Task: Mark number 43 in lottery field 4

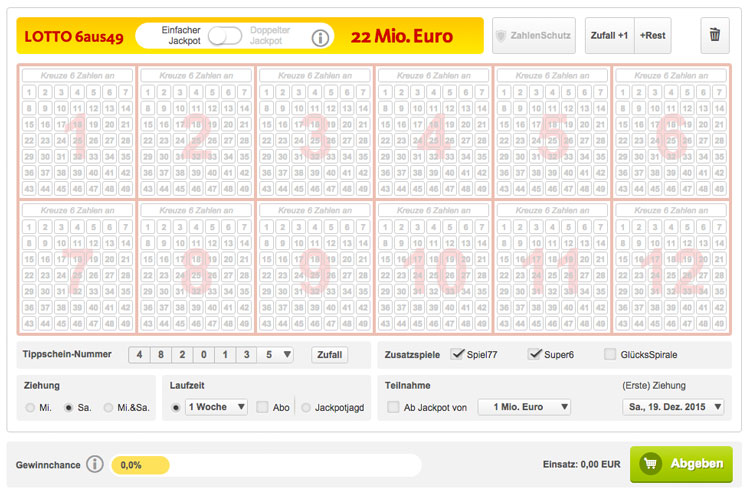Action: click(386, 189)
